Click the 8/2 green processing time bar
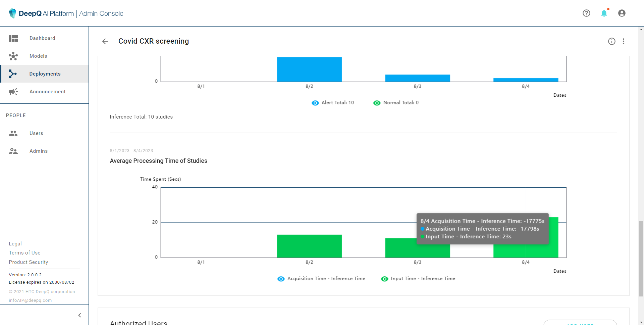This screenshot has width=644, height=325. [309, 246]
